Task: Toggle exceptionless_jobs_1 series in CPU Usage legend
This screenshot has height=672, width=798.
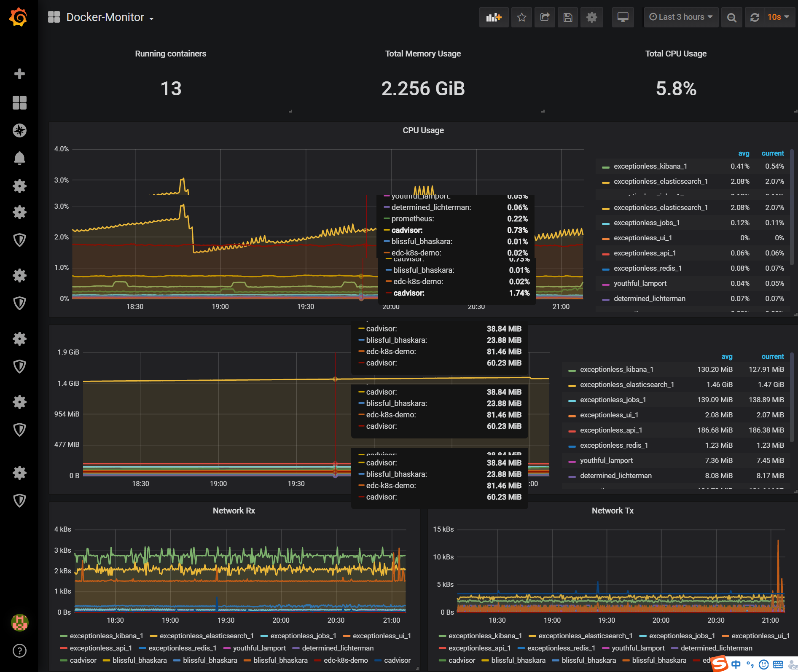Action: pyautogui.click(x=647, y=223)
